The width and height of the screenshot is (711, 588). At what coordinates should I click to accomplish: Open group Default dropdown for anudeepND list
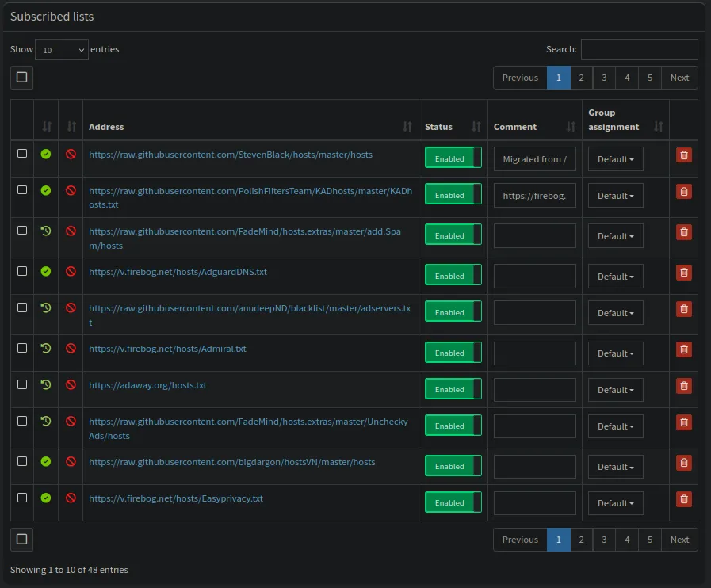pos(615,313)
